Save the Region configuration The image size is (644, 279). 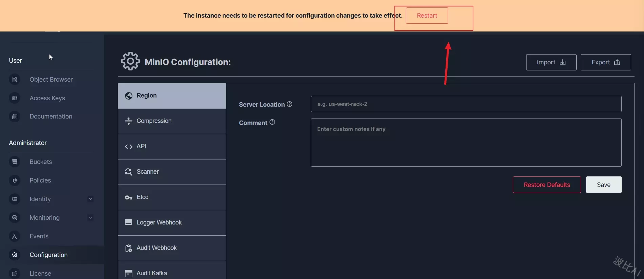coord(604,185)
